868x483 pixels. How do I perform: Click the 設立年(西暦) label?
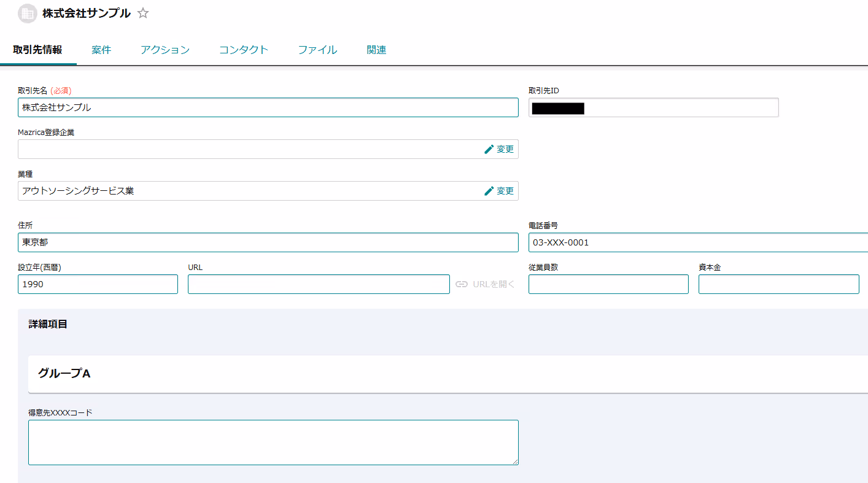tap(39, 267)
